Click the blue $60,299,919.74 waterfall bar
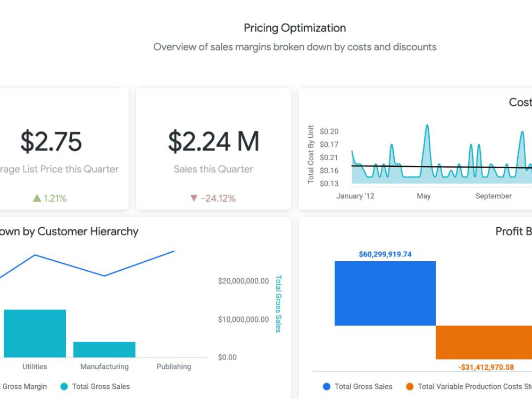This screenshot has width=532, height=399. click(385, 294)
